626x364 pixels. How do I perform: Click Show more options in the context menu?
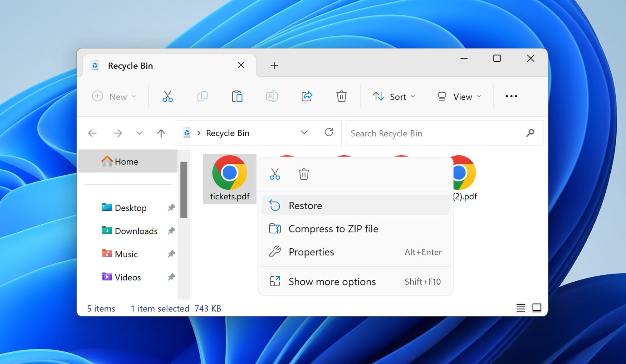point(332,282)
